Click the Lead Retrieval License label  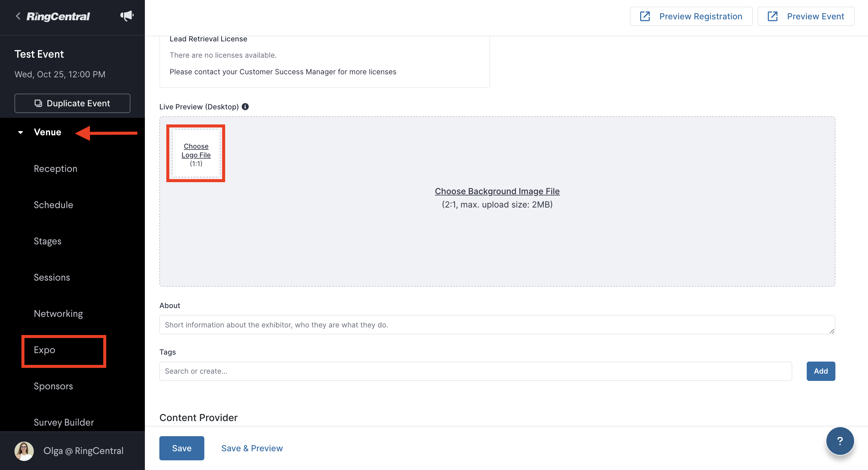click(208, 39)
